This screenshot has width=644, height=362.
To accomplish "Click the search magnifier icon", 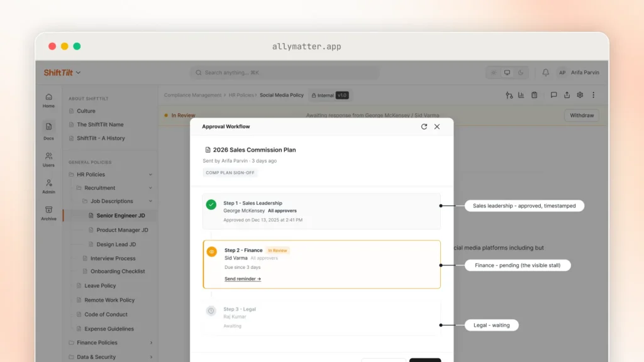I will tap(198, 73).
